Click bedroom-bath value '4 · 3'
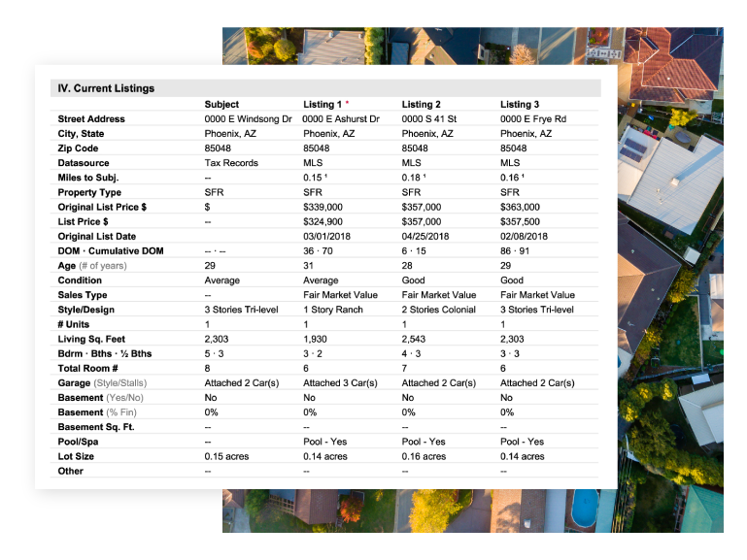Image resolution: width=747 pixels, height=560 pixels. [411, 354]
